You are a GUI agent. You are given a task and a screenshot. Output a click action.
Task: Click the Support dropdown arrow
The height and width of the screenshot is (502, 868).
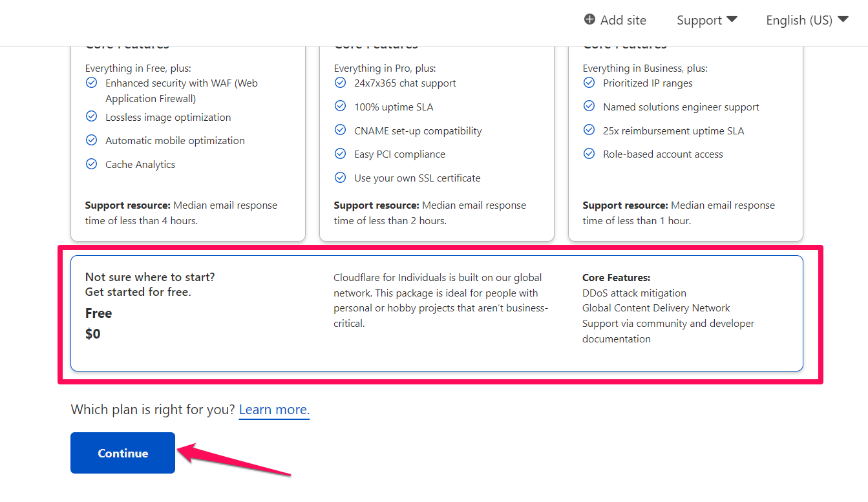(x=732, y=19)
